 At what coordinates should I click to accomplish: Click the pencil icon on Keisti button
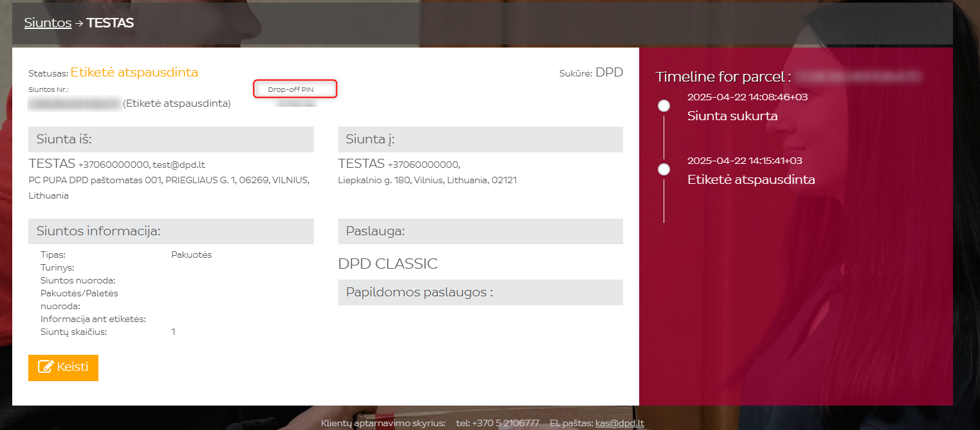[x=46, y=367]
